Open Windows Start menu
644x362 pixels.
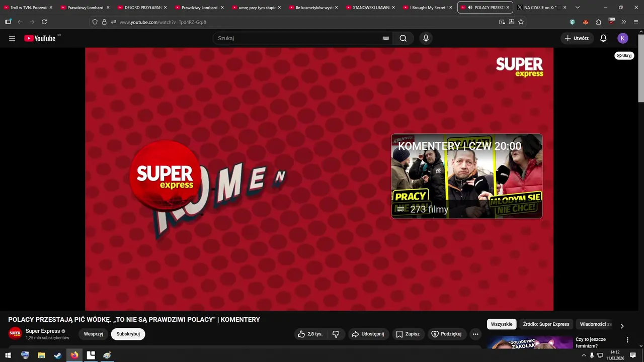click(x=8, y=355)
